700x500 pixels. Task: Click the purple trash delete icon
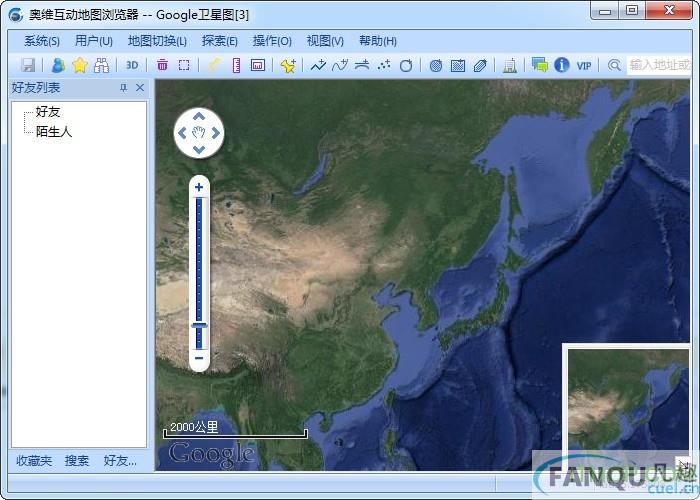162,65
